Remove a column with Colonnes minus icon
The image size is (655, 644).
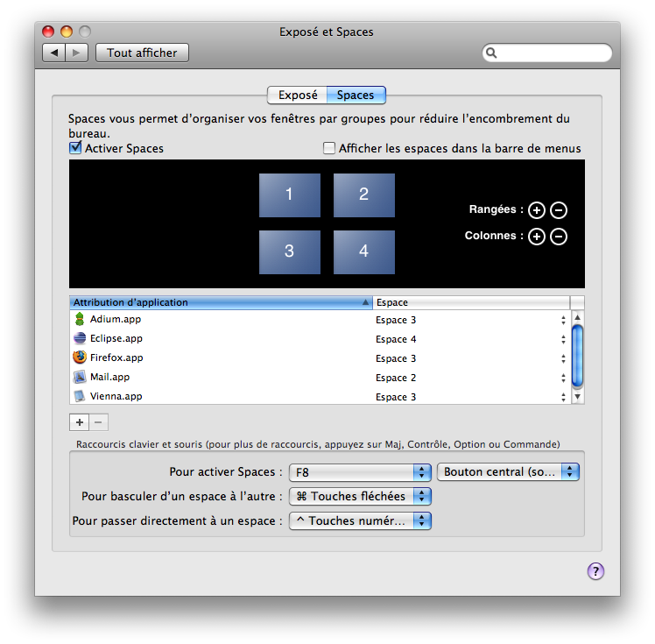tap(559, 237)
